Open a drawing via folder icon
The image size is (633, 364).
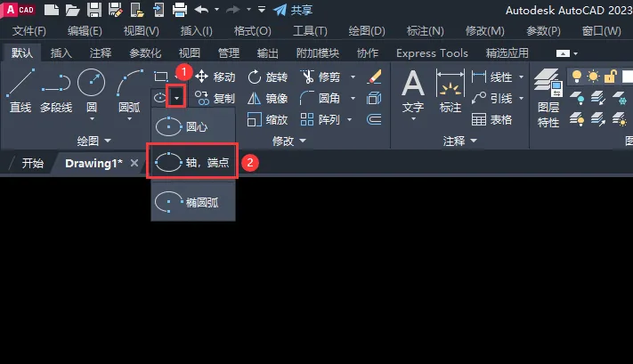tap(72, 10)
